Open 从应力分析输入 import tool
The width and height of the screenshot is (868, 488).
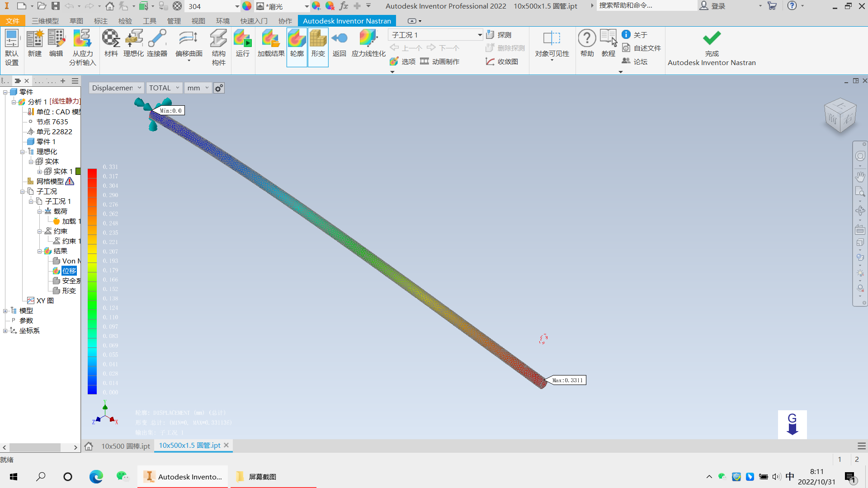82,47
